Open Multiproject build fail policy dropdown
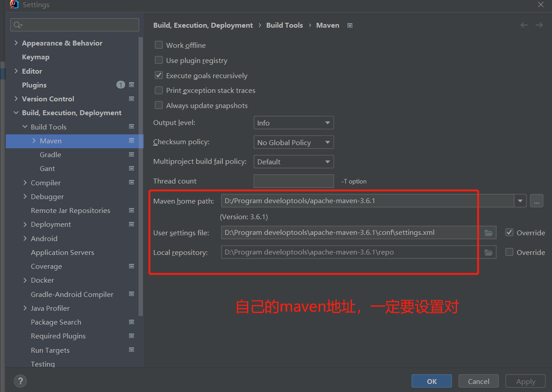The image size is (552, 392). [x=293, y=162]
